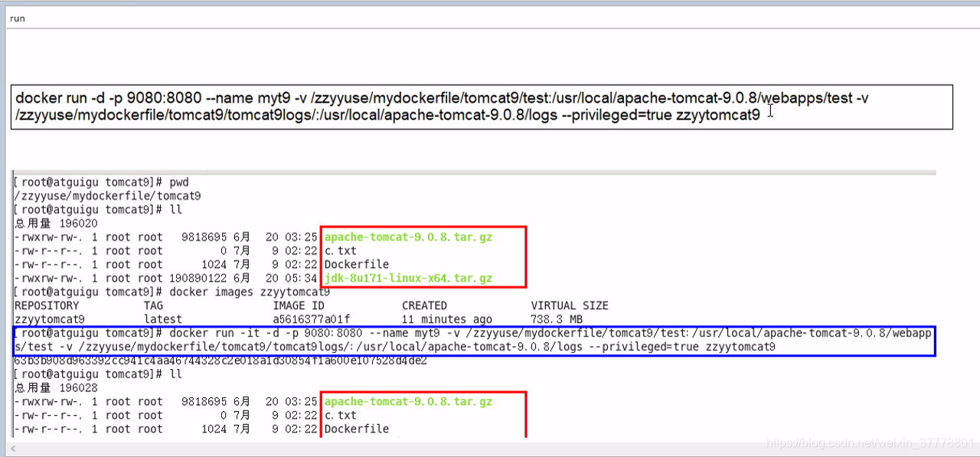This screenshot has width=980, height=457.
Task: Click "c.txt" listed under 总用量 196020
Action: click(341, 251)
